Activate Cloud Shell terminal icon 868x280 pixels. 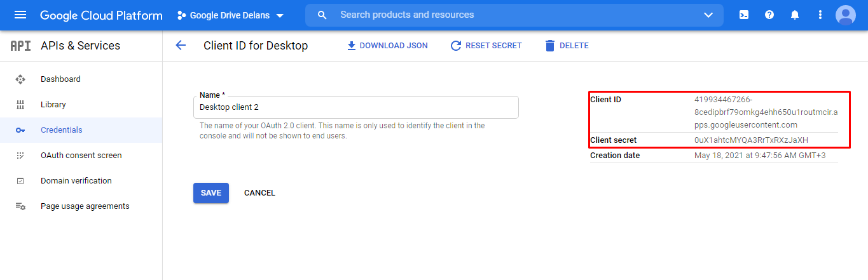pos(744,15)
